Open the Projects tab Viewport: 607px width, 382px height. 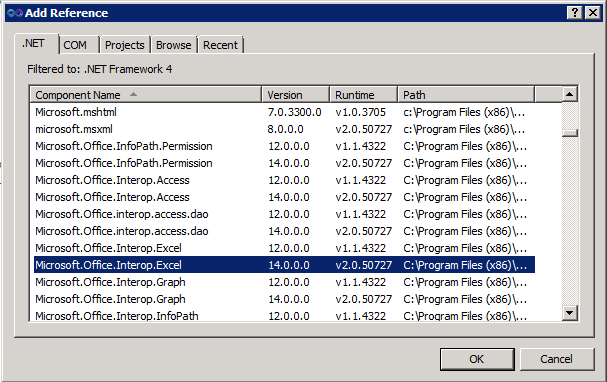[125, 45]
